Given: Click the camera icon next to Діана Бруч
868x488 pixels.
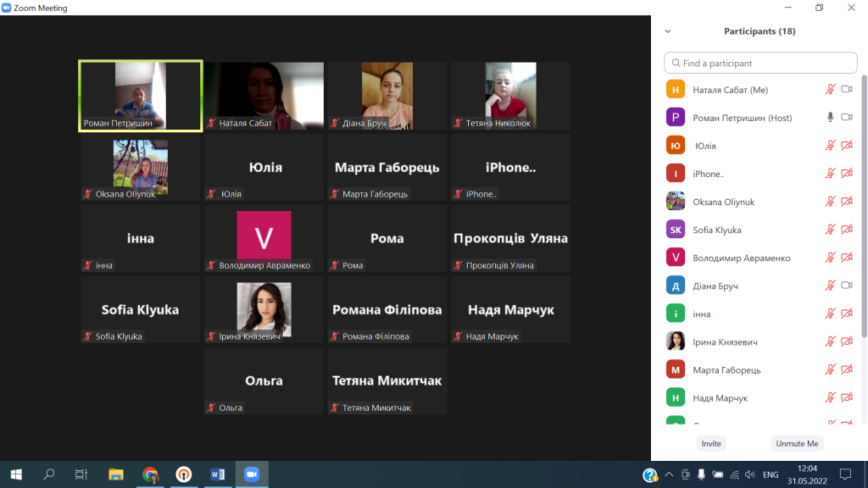Looking at the screenshot, I should [x=846, y=286].
